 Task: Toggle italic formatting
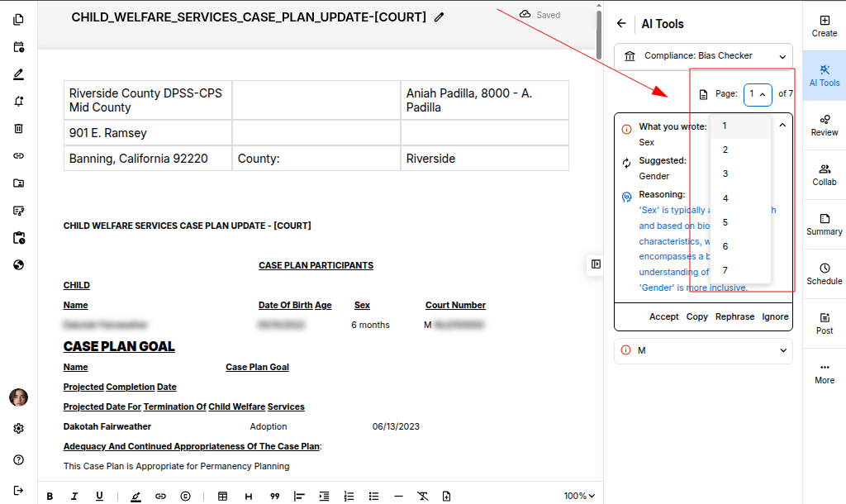coord(74,496)
